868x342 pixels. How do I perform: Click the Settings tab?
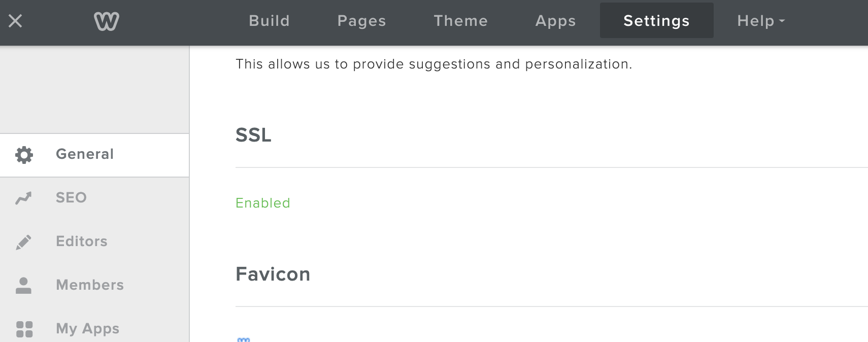pyautogui.click(x=656, y=21)
